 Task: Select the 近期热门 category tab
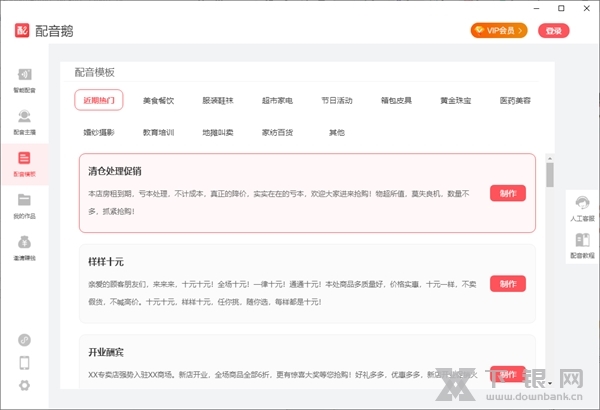[99, 100]
